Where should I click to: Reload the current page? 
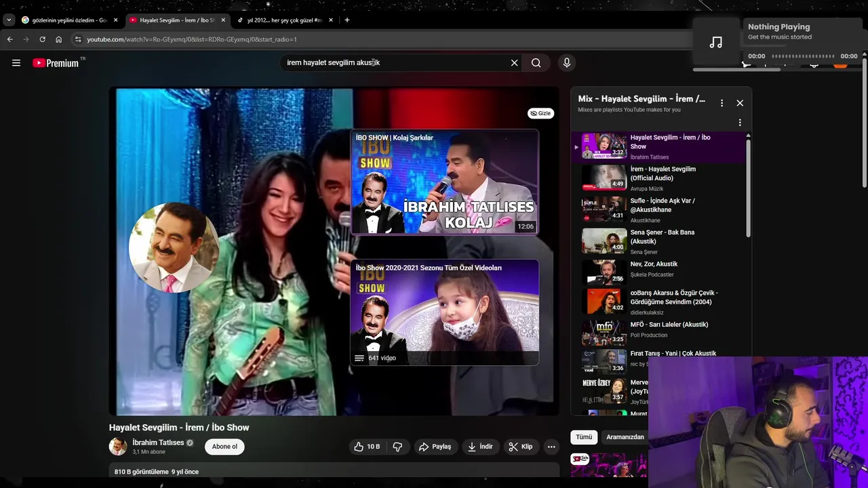42,39
